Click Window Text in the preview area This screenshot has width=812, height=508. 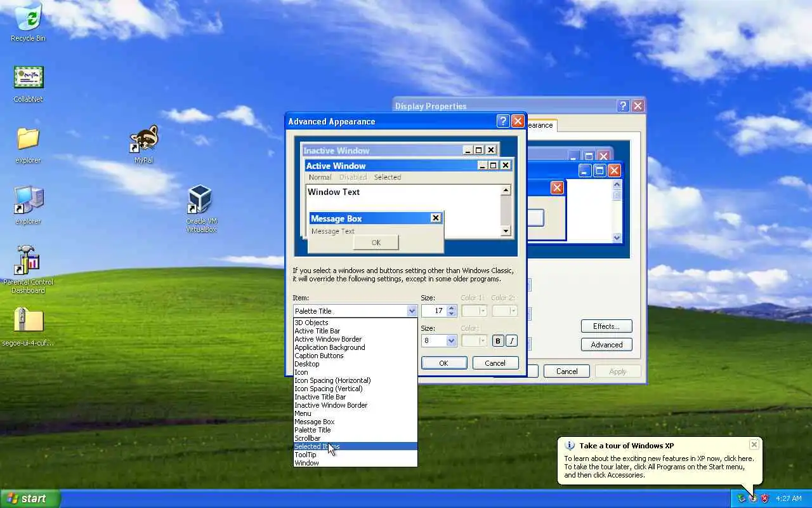pyautogui.click(x=334, y=192)
